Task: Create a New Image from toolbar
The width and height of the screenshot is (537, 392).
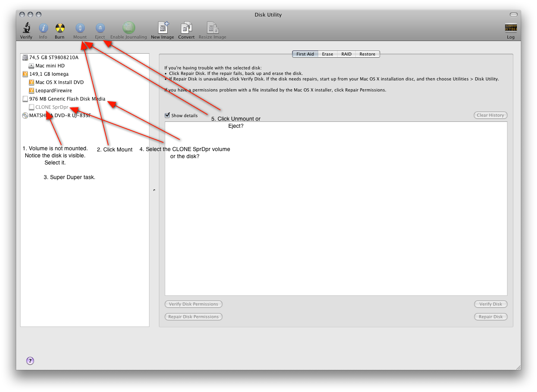Action: point(163,28)
